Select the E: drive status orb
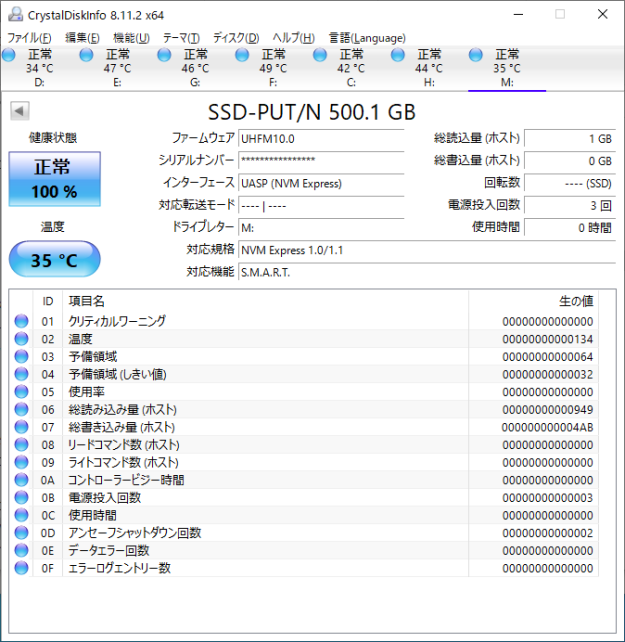 point(87,55)
